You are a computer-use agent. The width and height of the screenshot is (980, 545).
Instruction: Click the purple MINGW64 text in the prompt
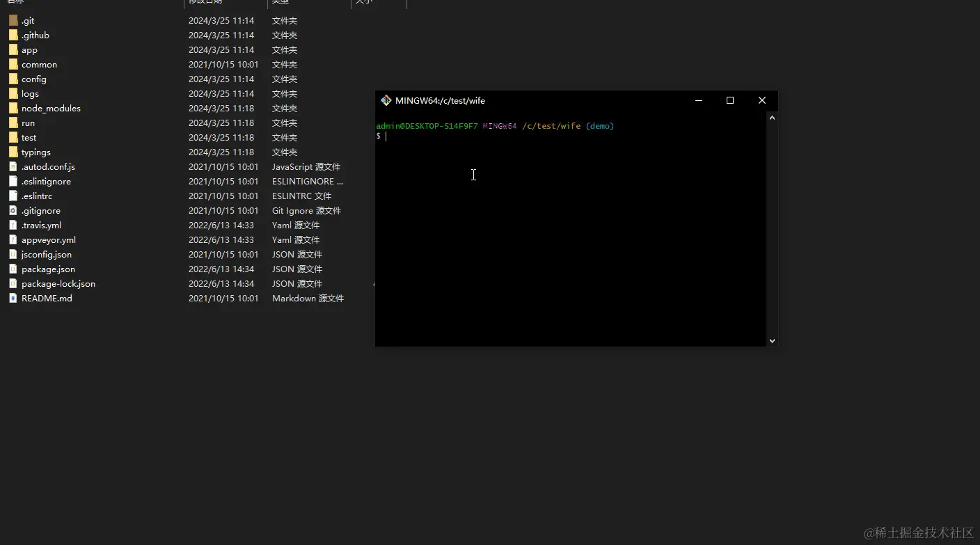tap(500, 126)
